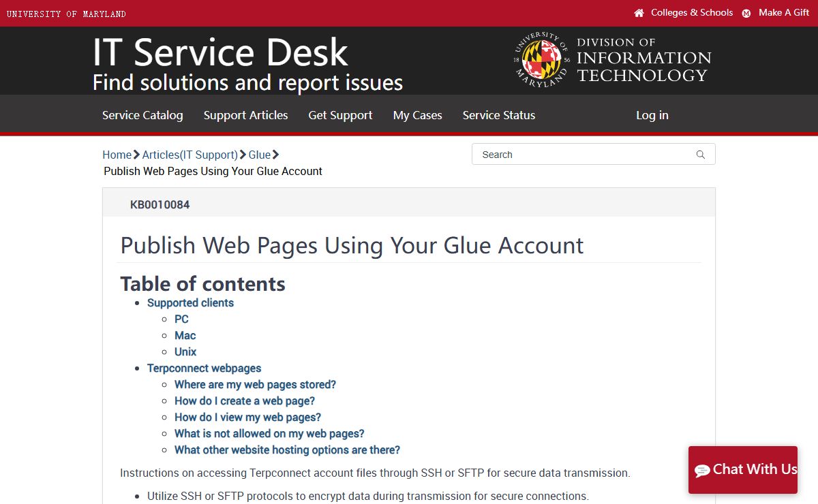Click the search magnifier icon
The width and height of the screenshot is (818, 504).
700,155
